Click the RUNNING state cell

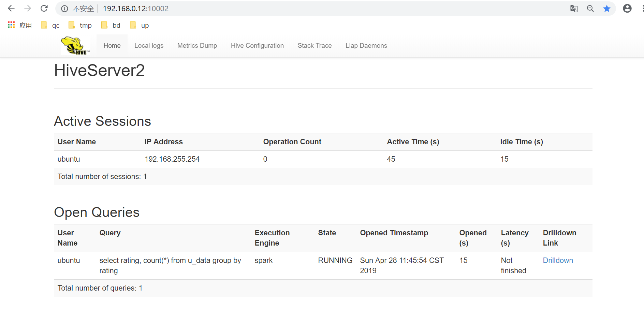pyautogui.click(x=335, y=261)
